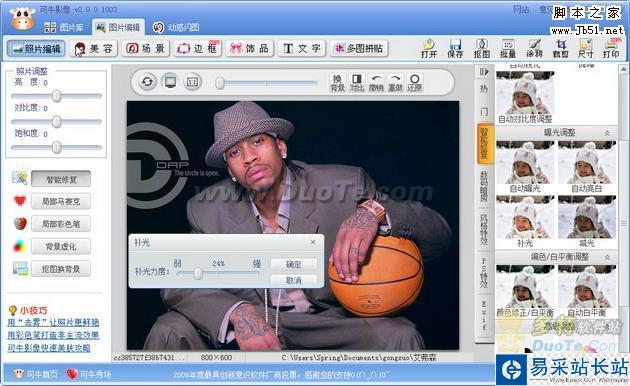Open the 批量 batch processing icon

[x=508, y=48]
